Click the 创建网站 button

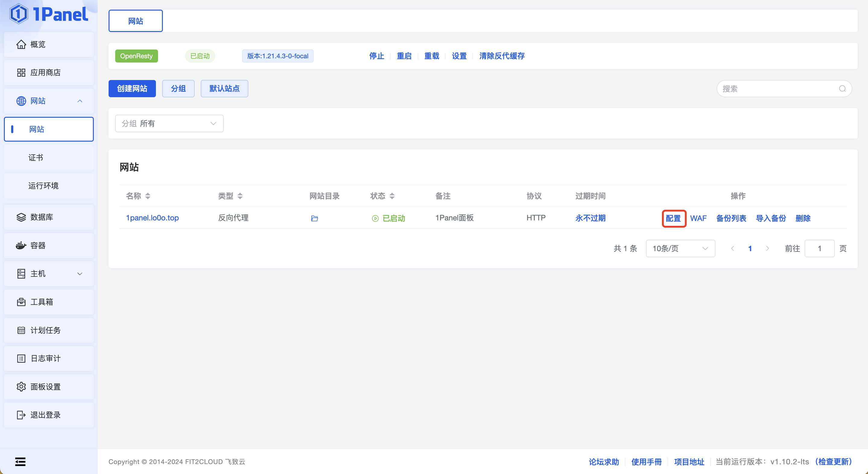(132, 88)
